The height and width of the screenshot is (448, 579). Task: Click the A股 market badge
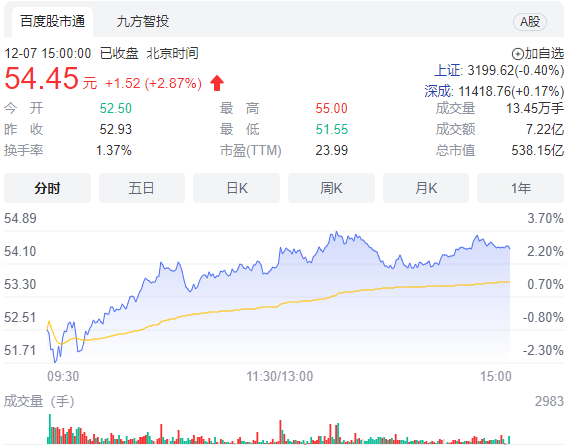tap(530, 22)
